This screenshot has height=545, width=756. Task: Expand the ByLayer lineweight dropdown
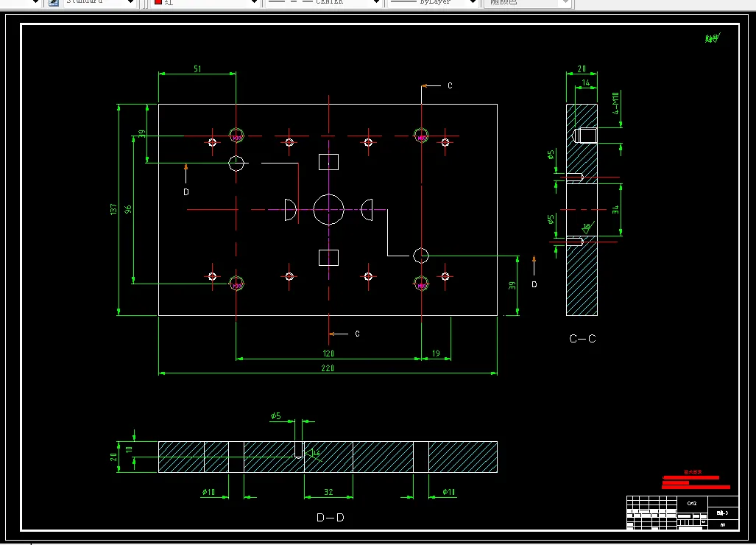click(473, 2)
